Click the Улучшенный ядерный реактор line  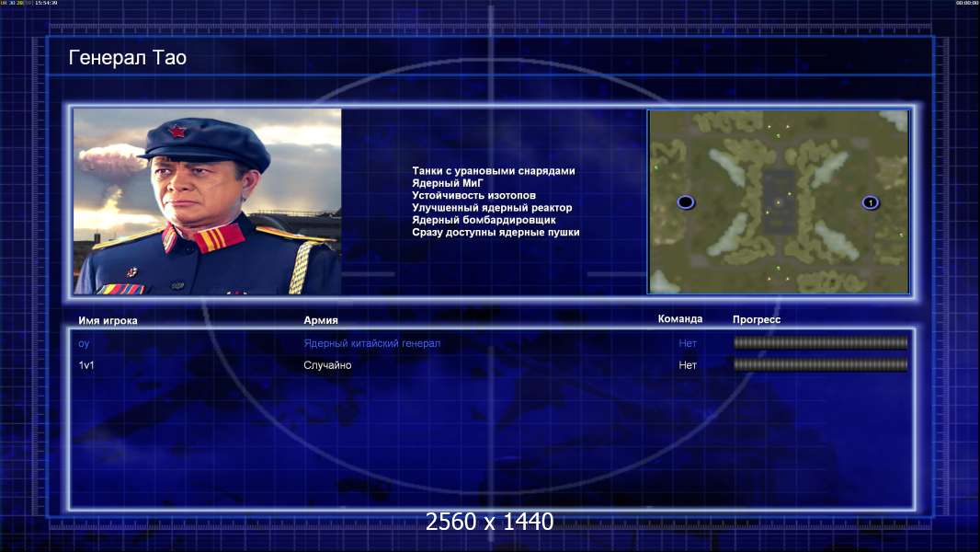492,208
